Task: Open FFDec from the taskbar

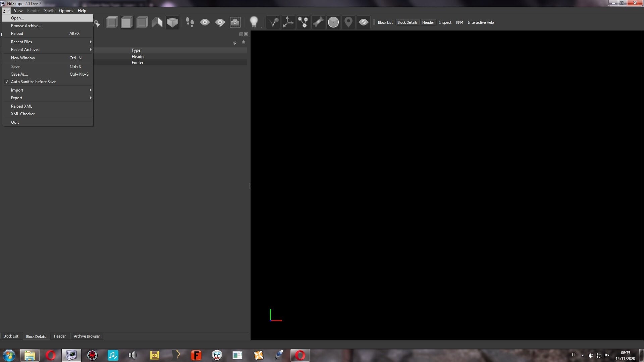Action: pos(217,355)
